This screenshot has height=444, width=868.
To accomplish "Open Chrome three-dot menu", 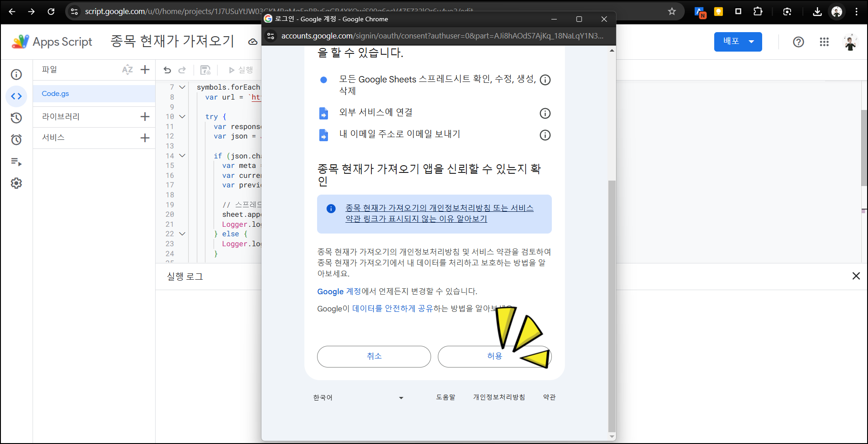I will 856,12.
